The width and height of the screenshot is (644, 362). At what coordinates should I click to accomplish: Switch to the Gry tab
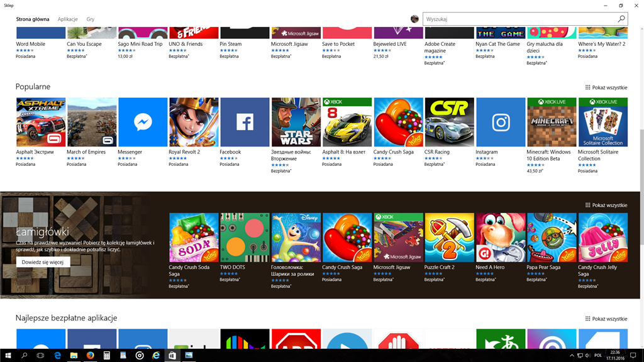tap(91, 19)
